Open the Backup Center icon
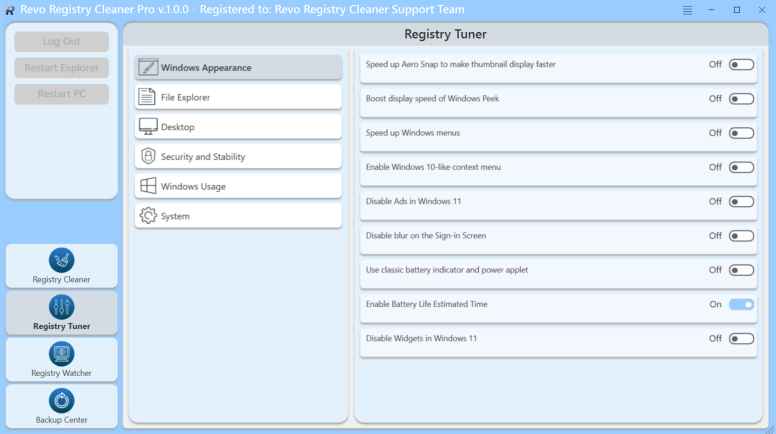 [61, 401]
